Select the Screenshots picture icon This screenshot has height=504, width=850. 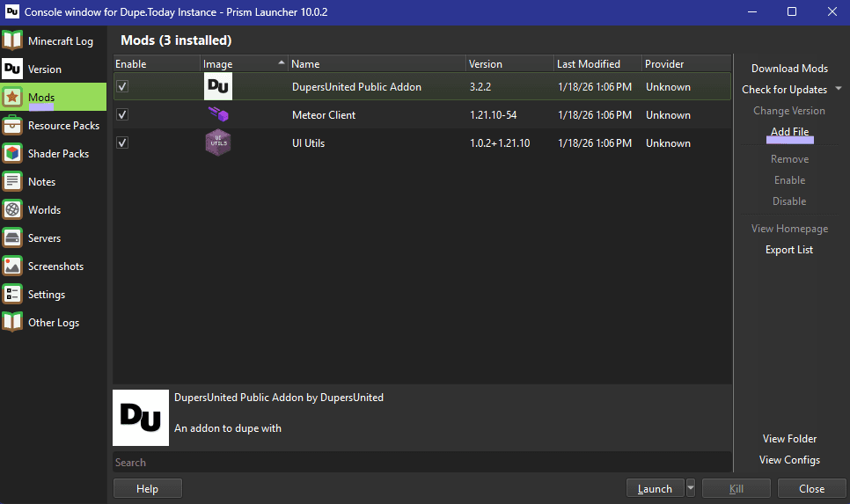(12, 266)
